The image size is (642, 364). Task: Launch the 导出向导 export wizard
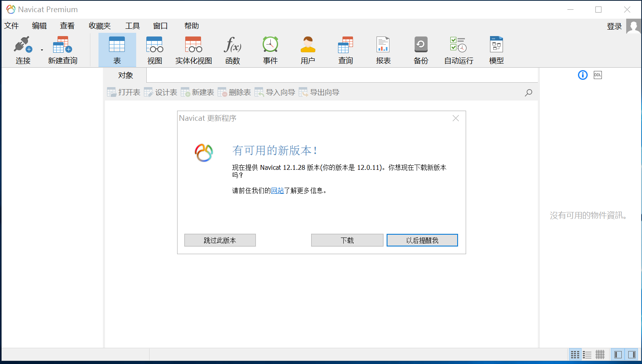[319, 92]
